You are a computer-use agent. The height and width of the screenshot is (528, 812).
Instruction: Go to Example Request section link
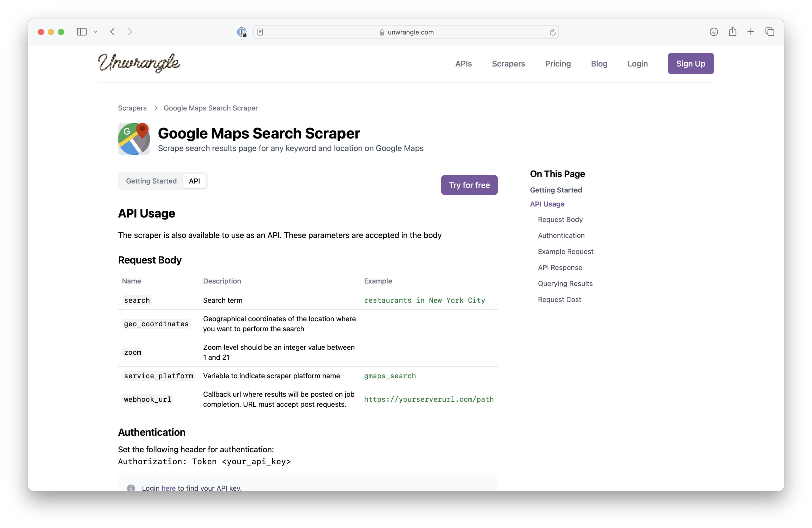click(566, 252)
